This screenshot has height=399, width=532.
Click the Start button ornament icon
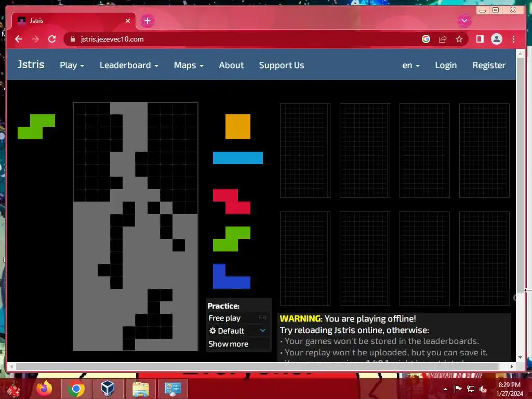pos(13,389)
